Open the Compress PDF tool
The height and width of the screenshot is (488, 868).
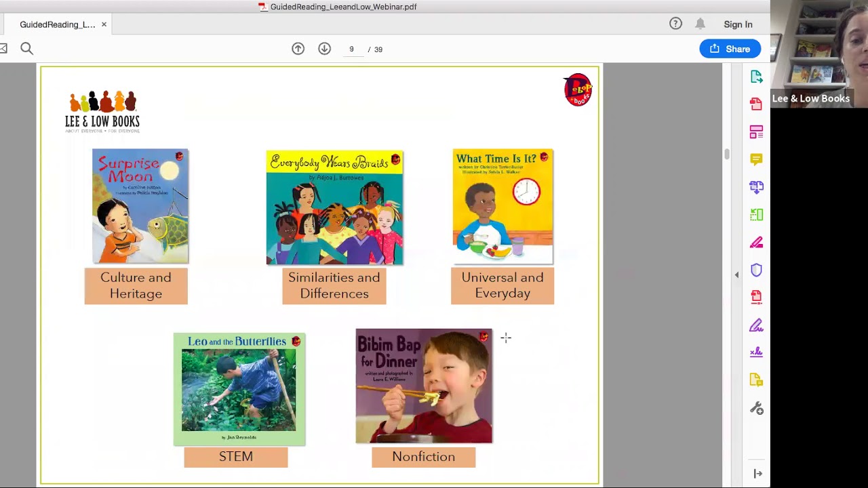click(x=756, y=298)
